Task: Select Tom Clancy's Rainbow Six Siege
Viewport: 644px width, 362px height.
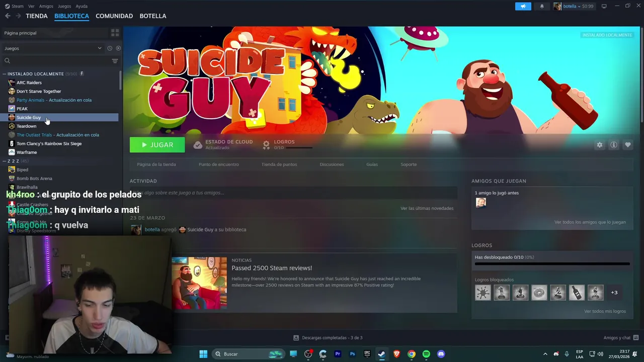Action: (x=49, y=144)
